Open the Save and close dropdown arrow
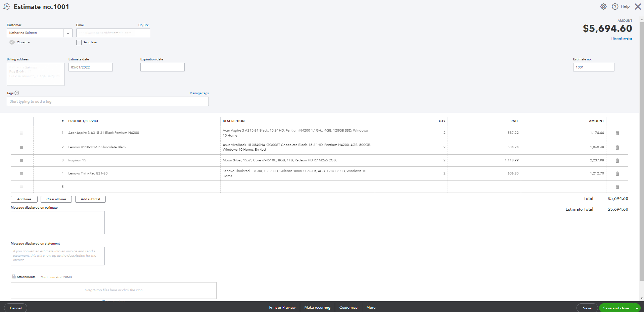Viewport: 644px width, 312px height. click(637, 308)
